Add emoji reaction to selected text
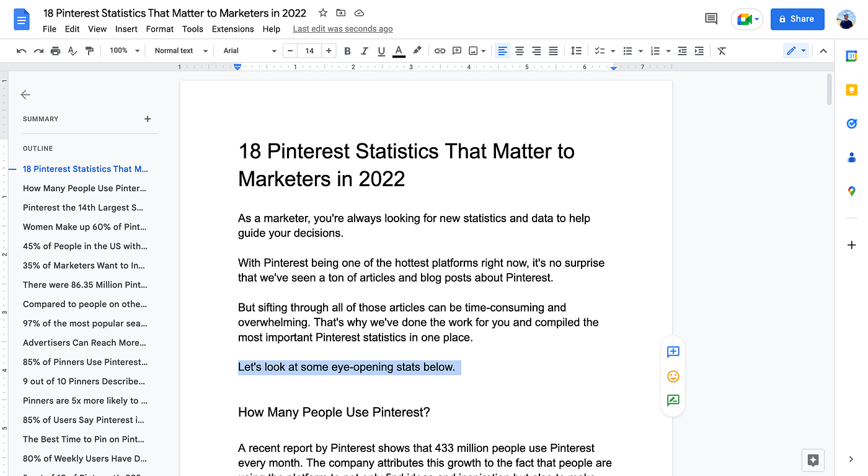Screen dimensions: 868x476 click(673, 376)
